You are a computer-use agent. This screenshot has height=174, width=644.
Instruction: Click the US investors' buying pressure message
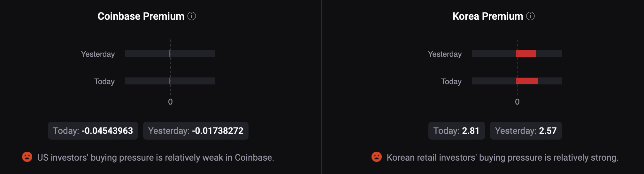pyautogui.click(x=156, y=157)
